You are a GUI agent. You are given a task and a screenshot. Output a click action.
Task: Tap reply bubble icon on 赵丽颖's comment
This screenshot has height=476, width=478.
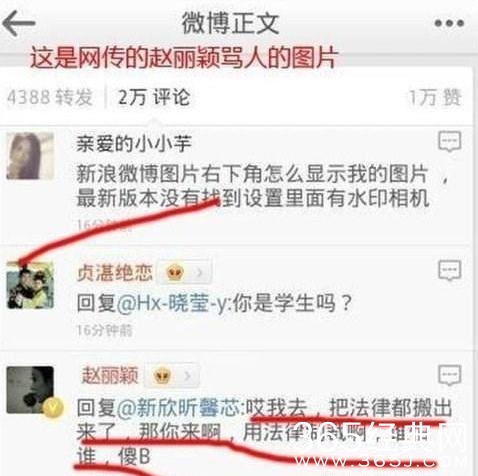tap(449, 375)
